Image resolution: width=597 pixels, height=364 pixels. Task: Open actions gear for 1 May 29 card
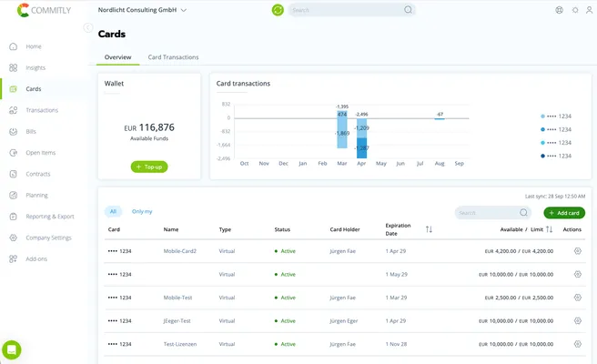pos(578,274)
